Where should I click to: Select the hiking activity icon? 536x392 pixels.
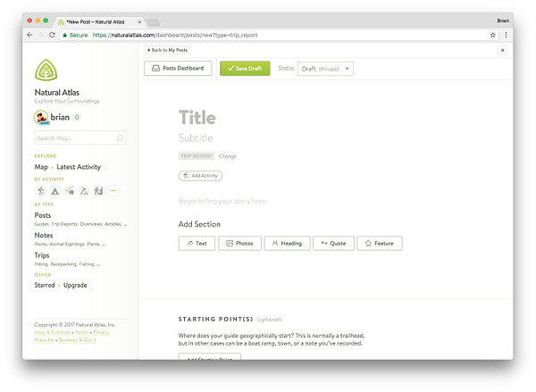40,190
